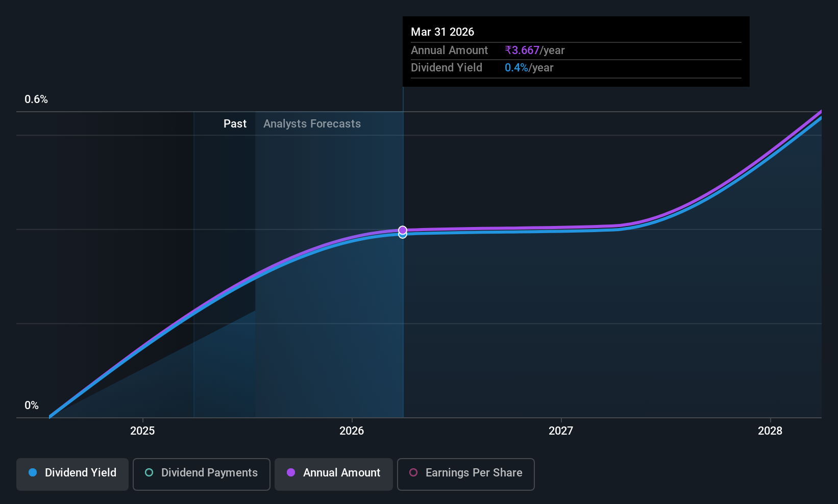Click the 0.6% y-axis label
Image resolution: width=838 pixels, height=504 pixels.
(36, 99)
